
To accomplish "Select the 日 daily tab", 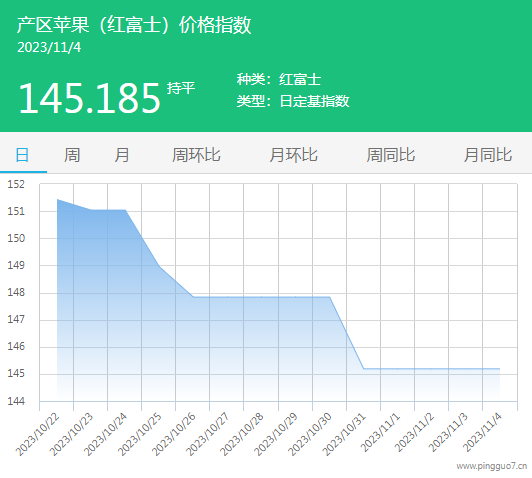I will 22,155.
